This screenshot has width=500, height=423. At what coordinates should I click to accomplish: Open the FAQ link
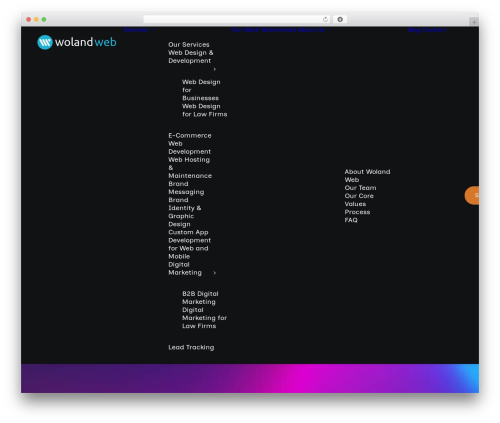pyautogui.click(x=351, y=220)
